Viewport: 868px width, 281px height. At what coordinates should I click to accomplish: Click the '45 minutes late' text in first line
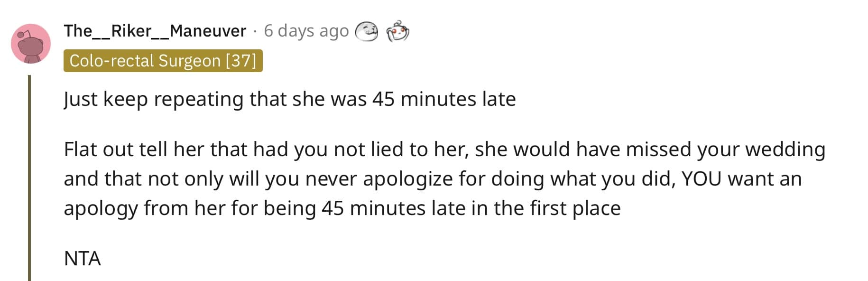(444, 99)
